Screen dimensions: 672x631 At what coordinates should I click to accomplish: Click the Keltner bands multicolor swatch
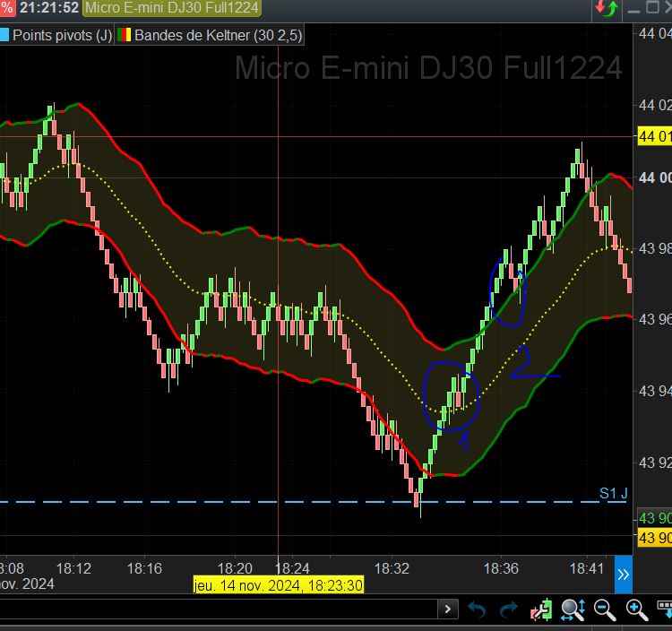click(125, 35)
